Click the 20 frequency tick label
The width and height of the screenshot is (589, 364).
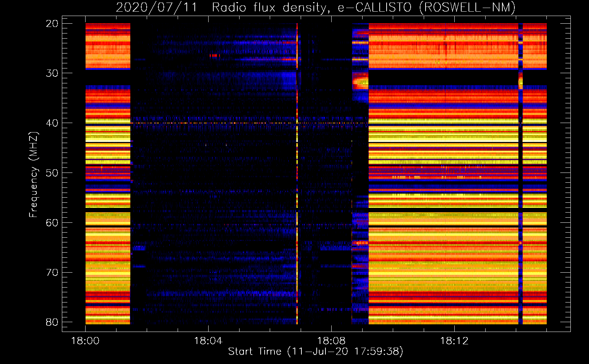[52, 24]
